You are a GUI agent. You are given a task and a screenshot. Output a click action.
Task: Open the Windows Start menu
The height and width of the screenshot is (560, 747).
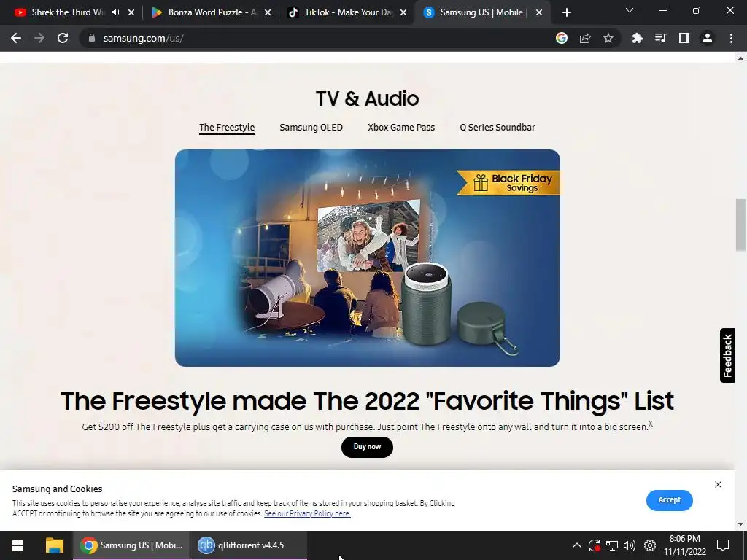(x=18, y=545)
